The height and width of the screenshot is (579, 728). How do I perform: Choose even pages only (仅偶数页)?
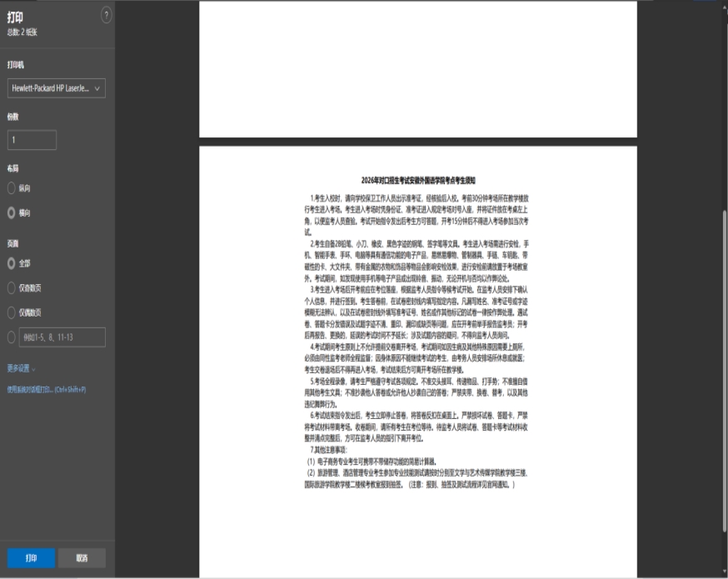[x=12, y=312]
